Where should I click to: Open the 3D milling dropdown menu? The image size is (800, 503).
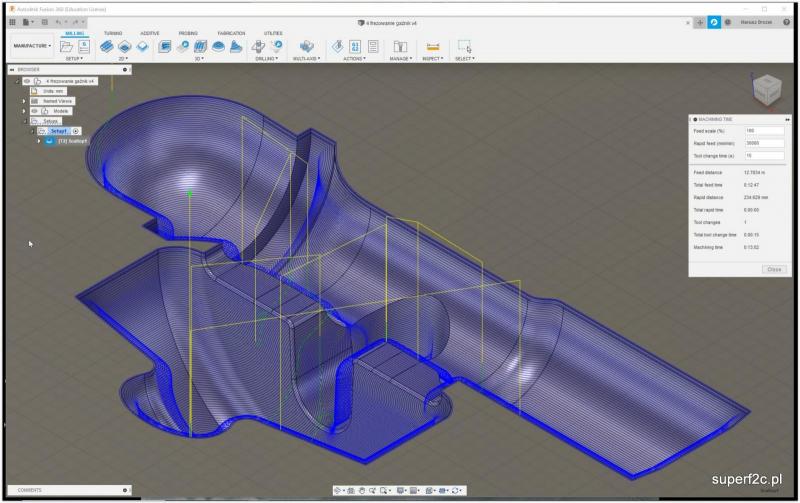click(x=201, y=59)
